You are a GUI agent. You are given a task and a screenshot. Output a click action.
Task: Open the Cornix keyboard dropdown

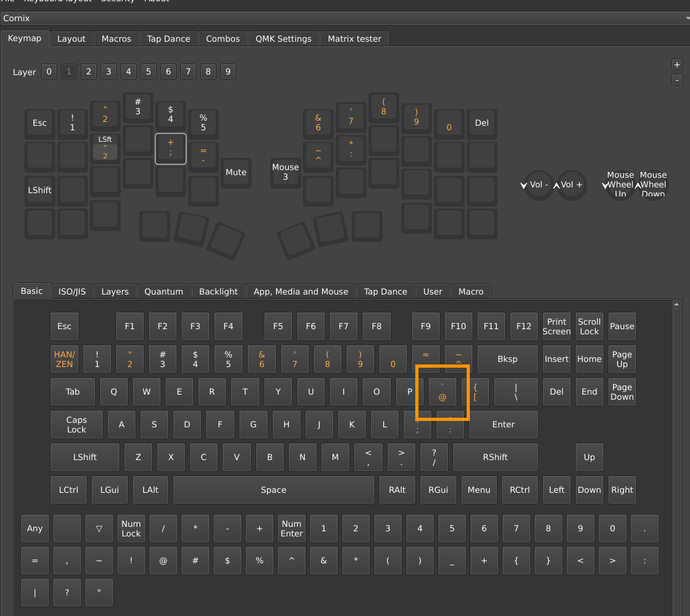pos(345,19)
